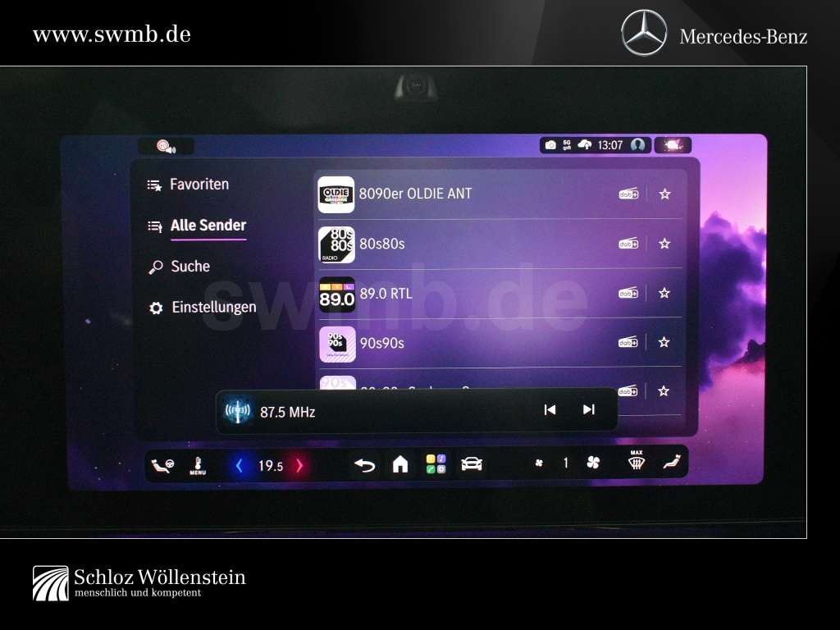This screenshot has height=630, width=840.
Task: Go back with the return arrow
Action: point(365,465)
